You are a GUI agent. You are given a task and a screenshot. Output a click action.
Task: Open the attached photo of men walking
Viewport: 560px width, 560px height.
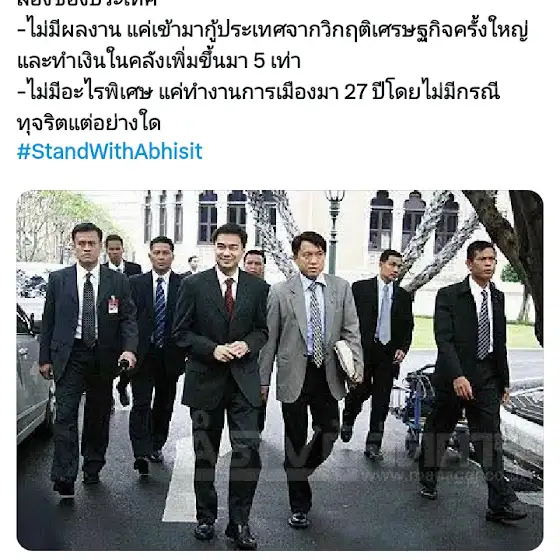pyautogui.click(x=280, y=370)
